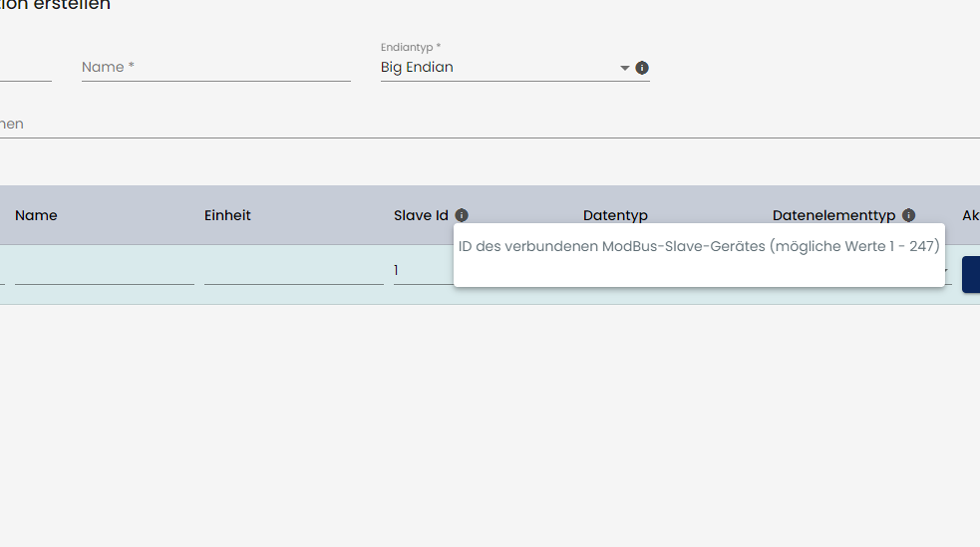
Task: Select the Slave Id column header text
Action: 421,215
